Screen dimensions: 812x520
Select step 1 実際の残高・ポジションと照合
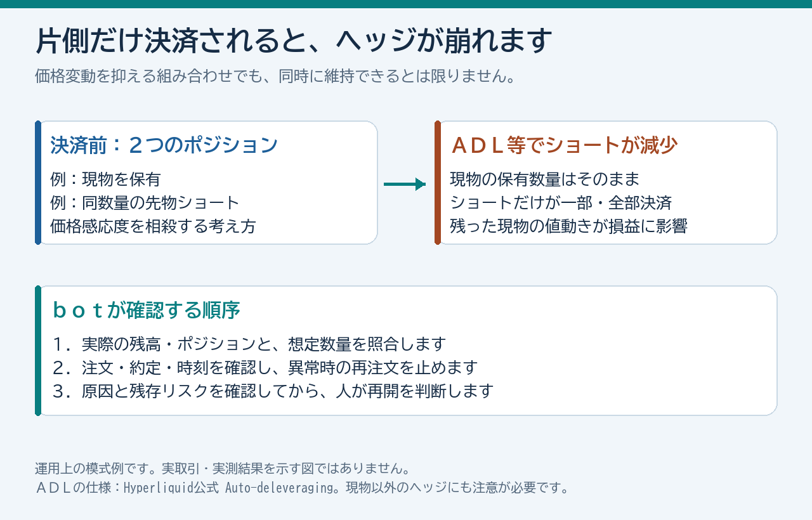coord(250,344)
